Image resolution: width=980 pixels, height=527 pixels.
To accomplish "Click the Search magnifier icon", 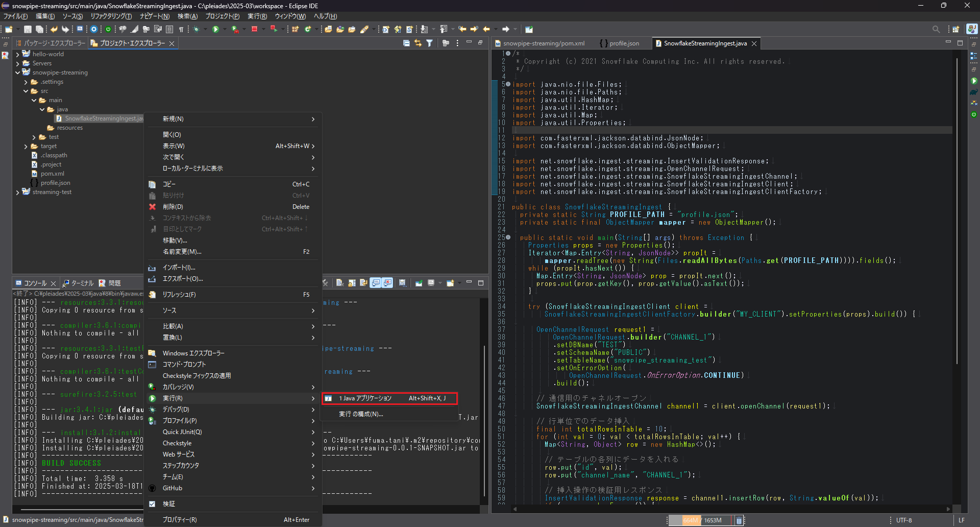I will (936, 29).
